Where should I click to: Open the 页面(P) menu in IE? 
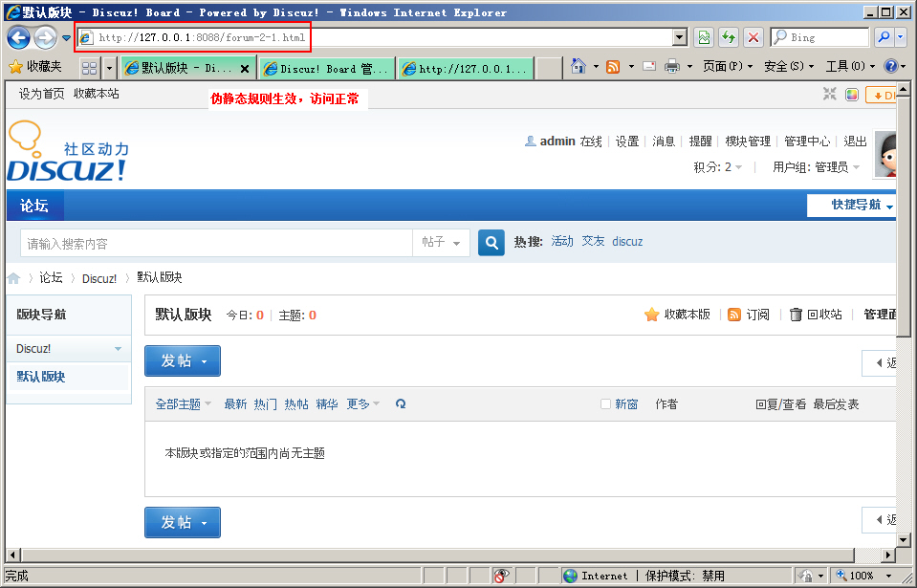[727, 67]
